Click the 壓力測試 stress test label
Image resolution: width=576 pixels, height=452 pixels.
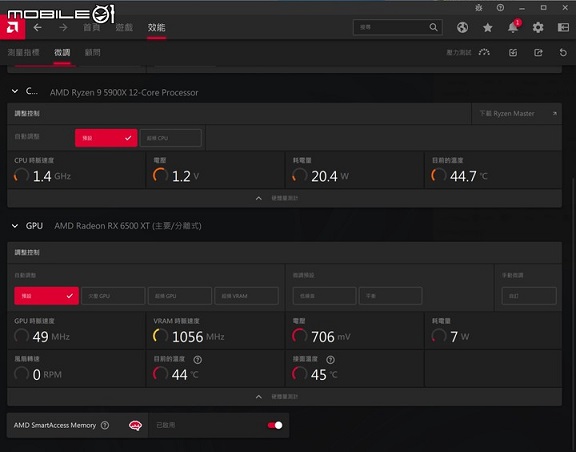459,53
